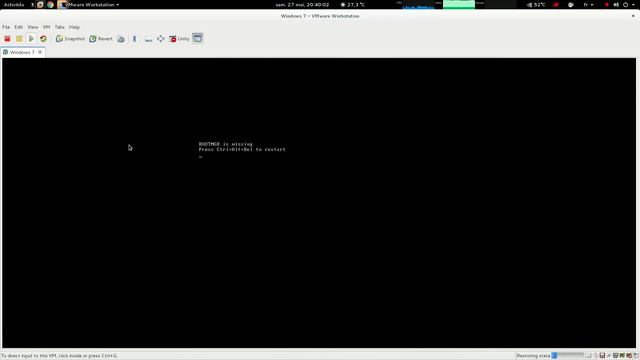Image resolution: width=640 pixels, height=360 pixels.
Task: Open the Edit menu
Action: coord(19,27)
